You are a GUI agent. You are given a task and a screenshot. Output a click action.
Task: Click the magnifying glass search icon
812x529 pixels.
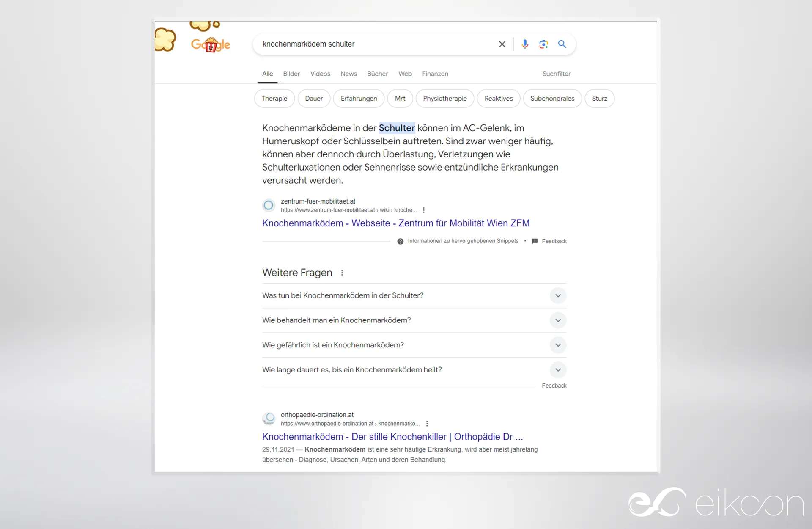coord(562,44)
